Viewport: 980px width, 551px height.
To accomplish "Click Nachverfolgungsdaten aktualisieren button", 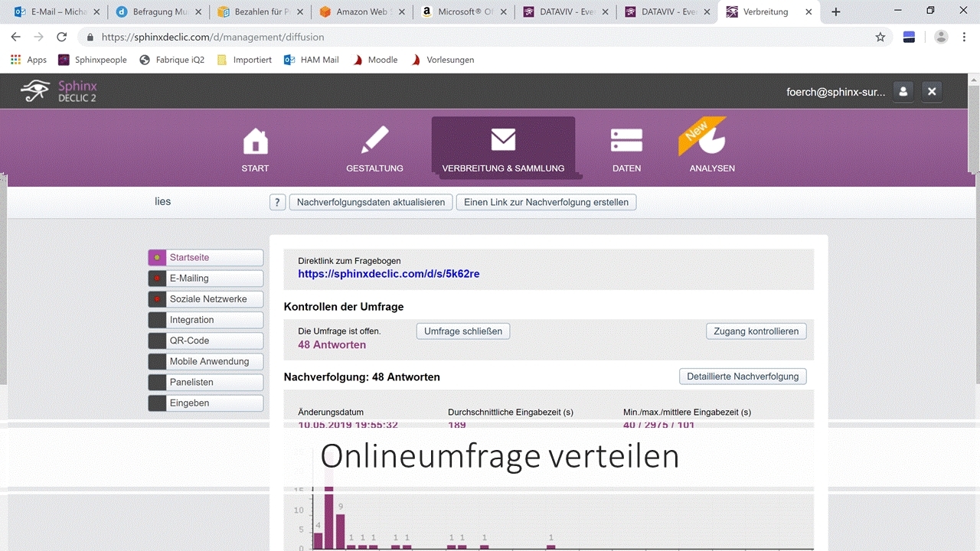I will 371,202.
